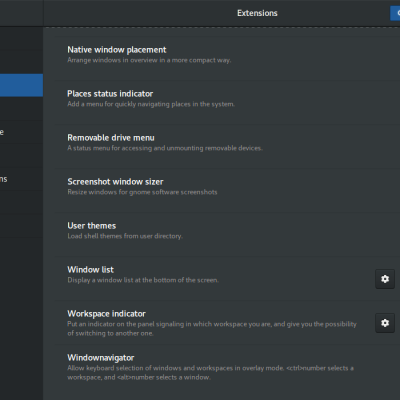Select the Windownavigator extension row
400x400 pixels.
point(222,367)
